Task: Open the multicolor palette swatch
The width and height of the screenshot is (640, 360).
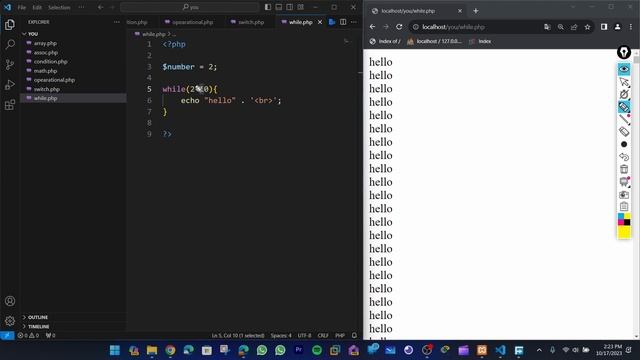Action: point(624,219)
